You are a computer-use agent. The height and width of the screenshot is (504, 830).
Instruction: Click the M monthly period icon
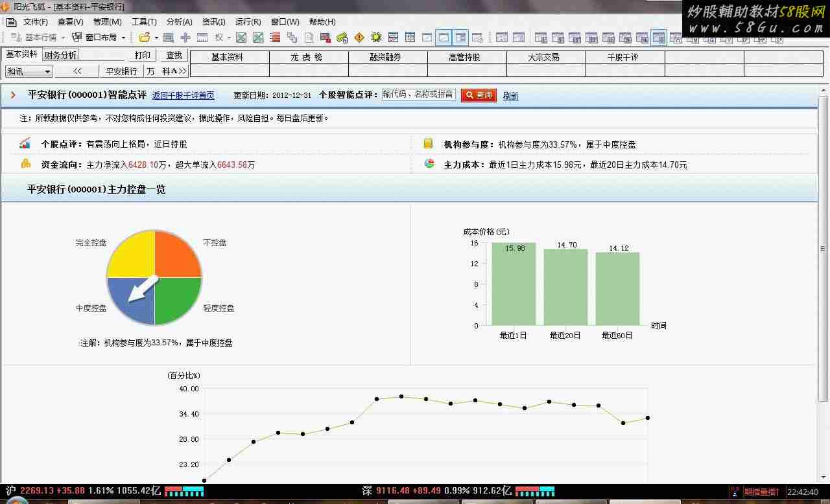(694, 40)
